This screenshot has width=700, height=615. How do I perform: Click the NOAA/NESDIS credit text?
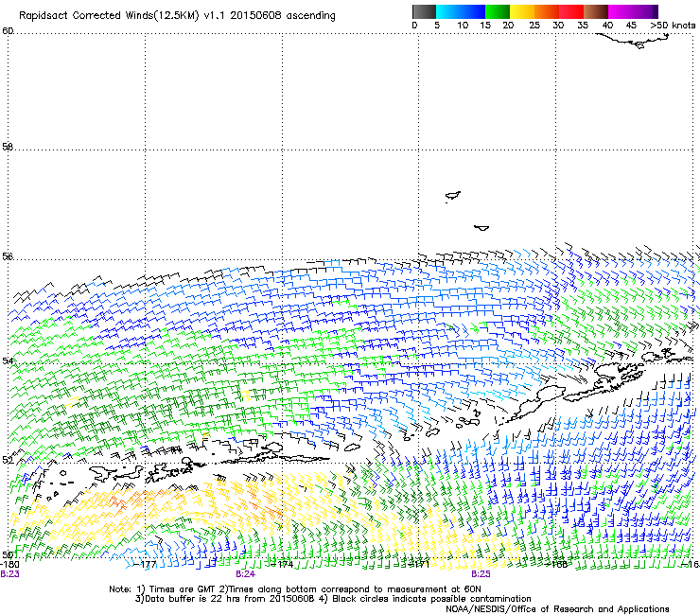pos(557,609)
